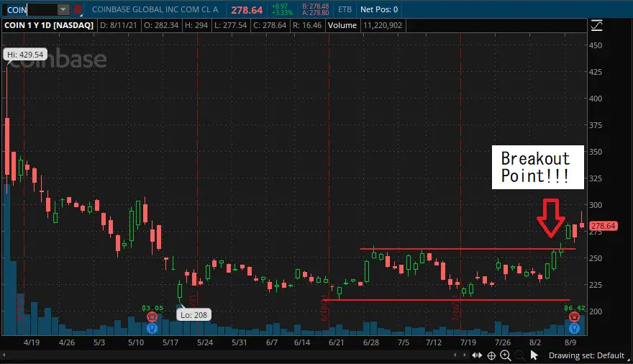The height and width of the screenshot is (364, 633).
Task: Open the symbol selector dropdown arrow
Action: coord(63,9)
